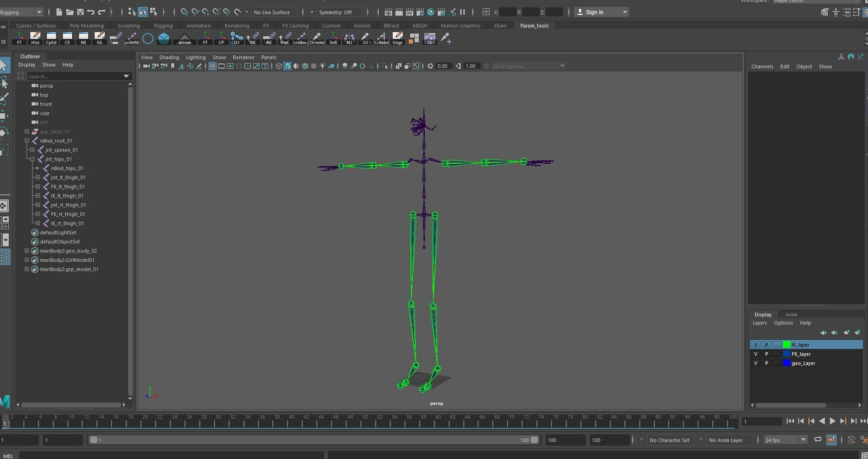The height and width of the screenshot is (459, 868).
Task: Collapse the nBnd_root_01 node
Action: point(27,141)
